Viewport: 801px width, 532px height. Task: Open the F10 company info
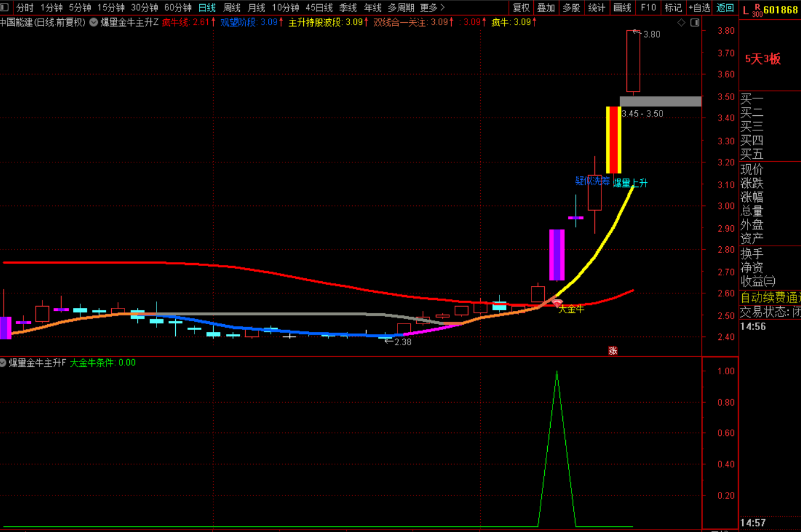(x=648, y=8)
